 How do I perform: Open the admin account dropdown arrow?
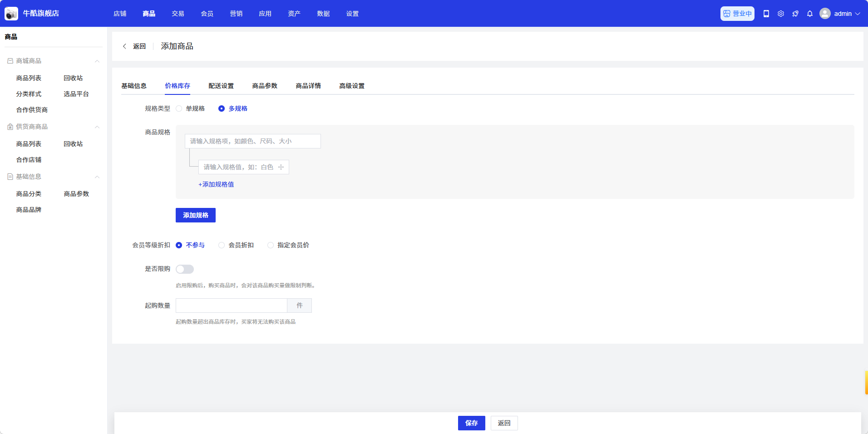[858, 14]
